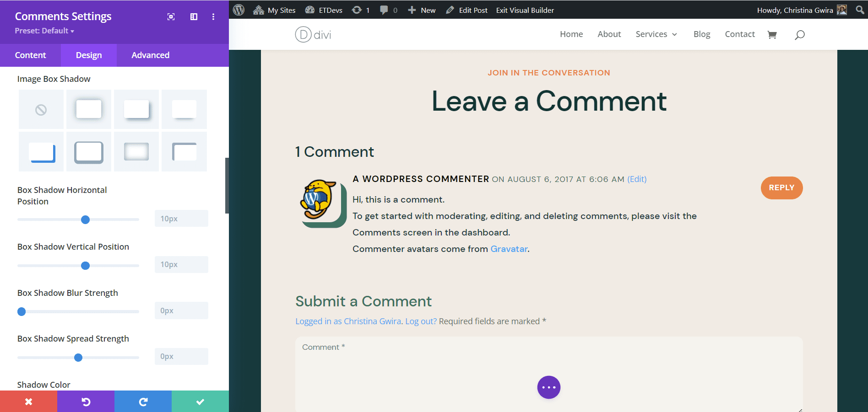Viewport: 868px width, 412px height.
Task: Select the inner shadow preset with top-left border
Action: click(184, 152)
